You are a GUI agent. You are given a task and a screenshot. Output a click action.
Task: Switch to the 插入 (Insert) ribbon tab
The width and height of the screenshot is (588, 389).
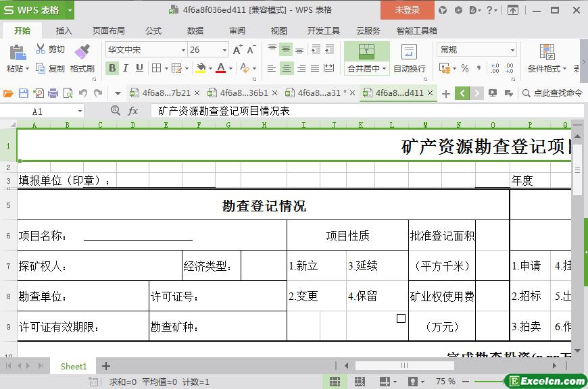click(x=64, y=30)
